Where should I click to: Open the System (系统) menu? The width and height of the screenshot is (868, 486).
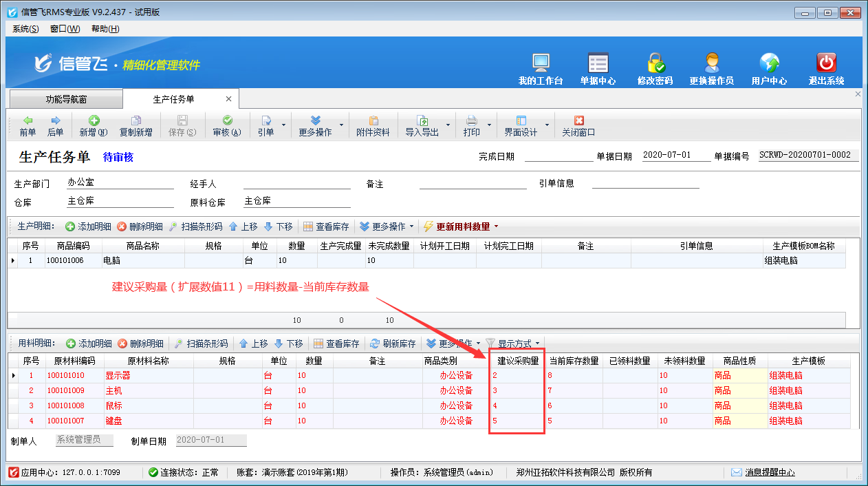click(25, 29)
